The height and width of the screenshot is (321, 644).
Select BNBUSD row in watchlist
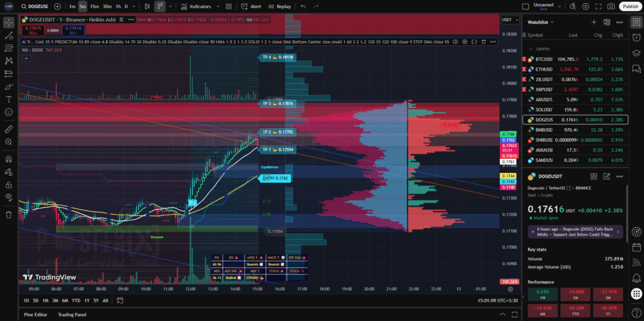575,129
